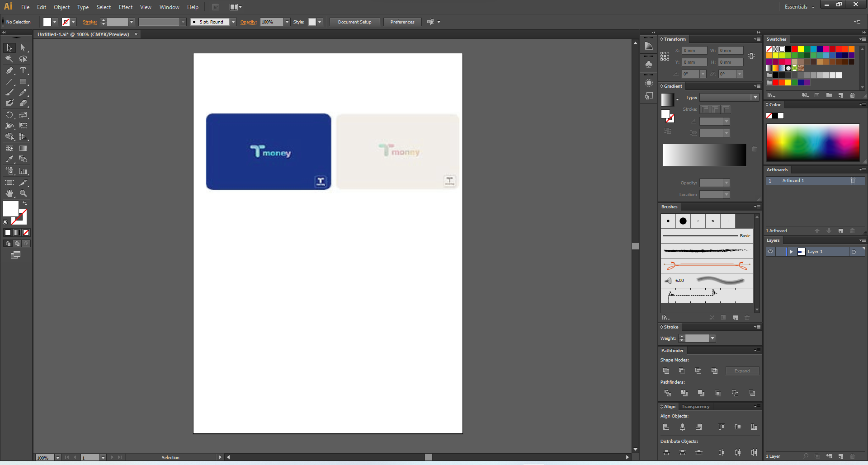
Task: Open the File menu
Action: (x=25, y=7)
